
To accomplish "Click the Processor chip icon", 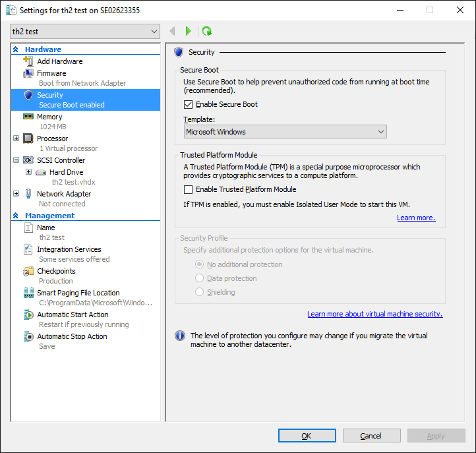I will coord(28,138).
